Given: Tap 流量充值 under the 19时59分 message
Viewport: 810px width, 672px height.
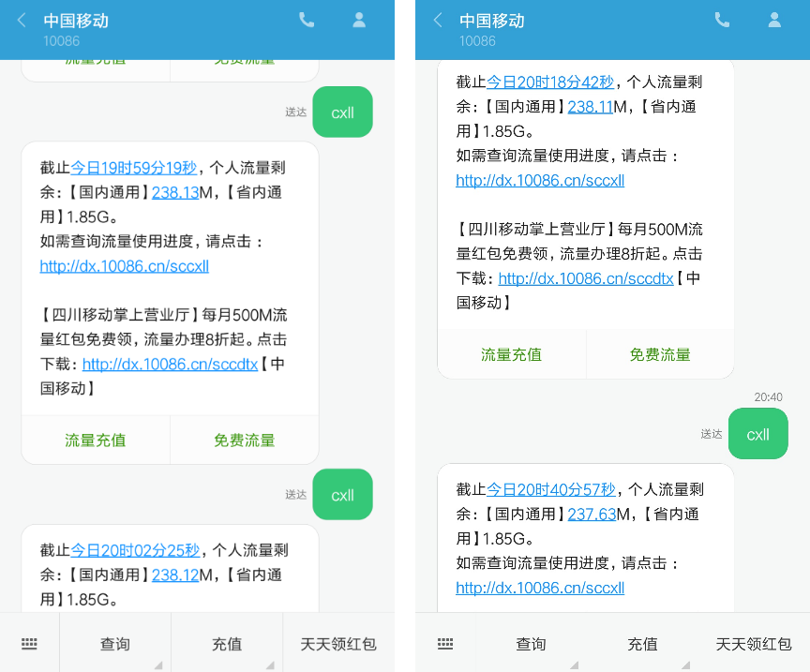Looking at the screenshot, I should click(96, 441).
